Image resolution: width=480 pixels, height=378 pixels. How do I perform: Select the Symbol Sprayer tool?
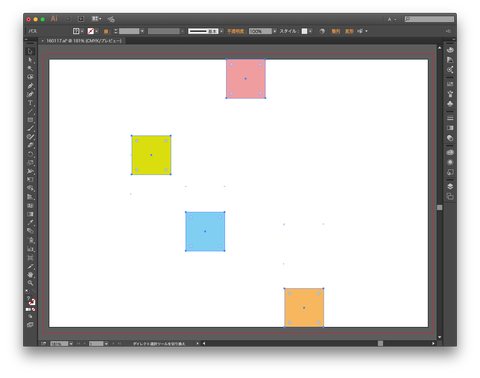[30, 240]
